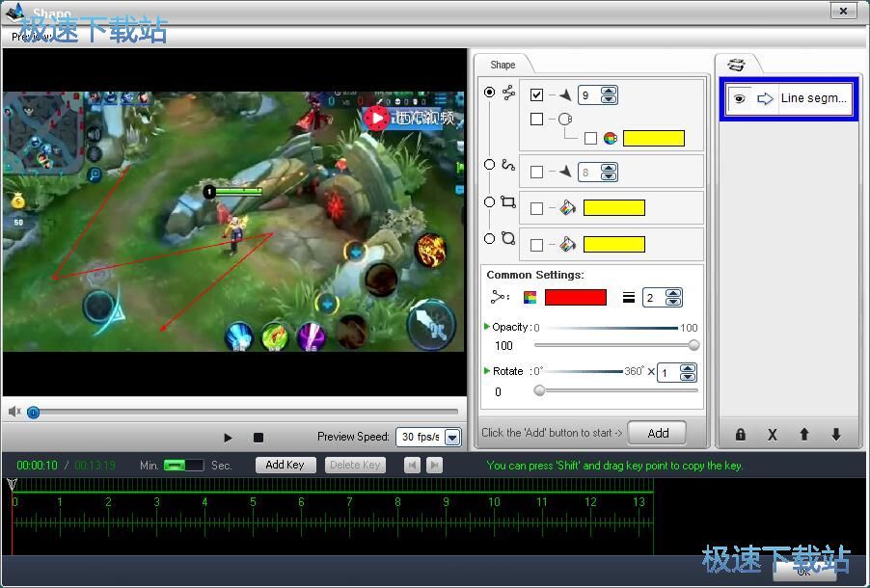Enable the line segment circle-end checkbox
Screen dimensions: 870x588
point(536,119)
